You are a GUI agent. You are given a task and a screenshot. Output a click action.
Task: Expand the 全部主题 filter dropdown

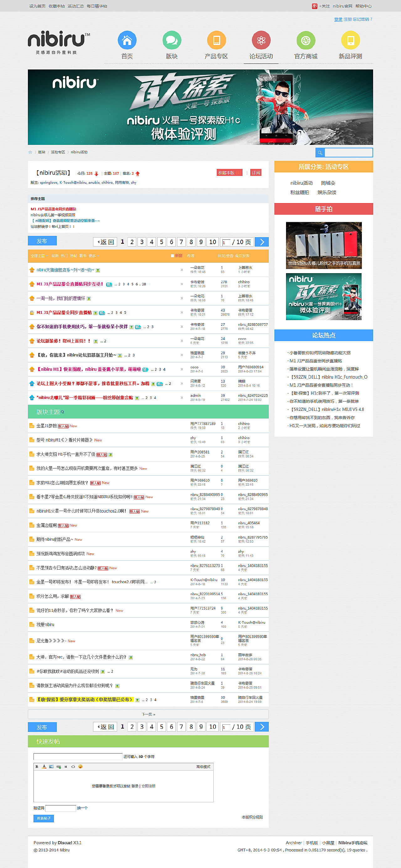[x=39, y=256]
